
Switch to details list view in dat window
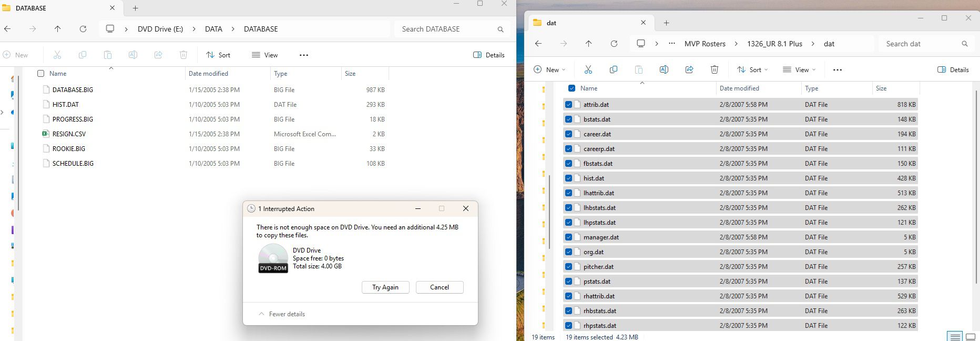point(955,337)
